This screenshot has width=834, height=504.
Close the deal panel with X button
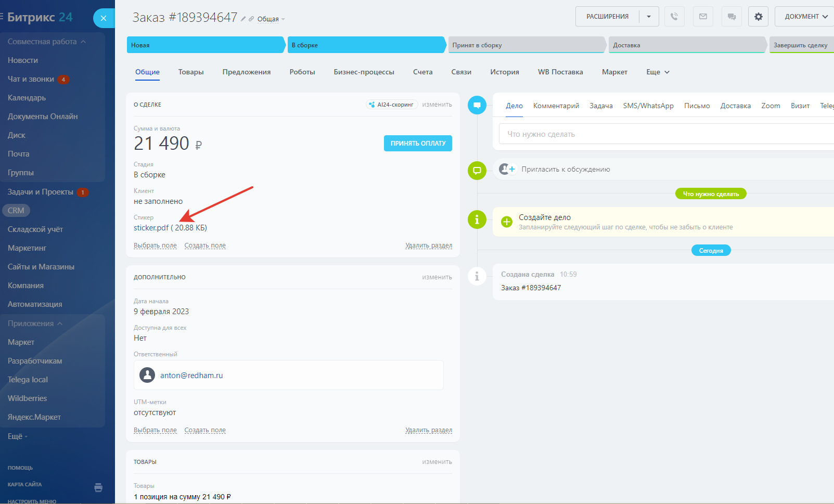click(x=104, y=18)
